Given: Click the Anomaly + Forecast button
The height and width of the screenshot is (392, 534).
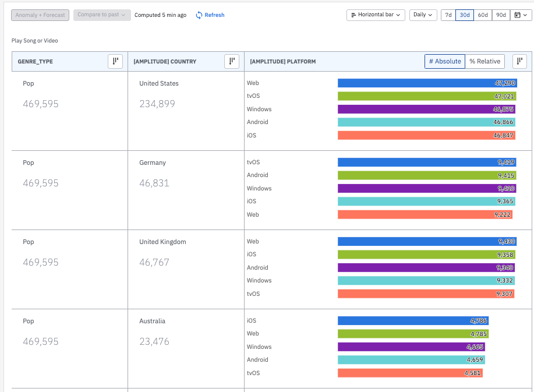Looking at the screenshot, I should (41, 15).
